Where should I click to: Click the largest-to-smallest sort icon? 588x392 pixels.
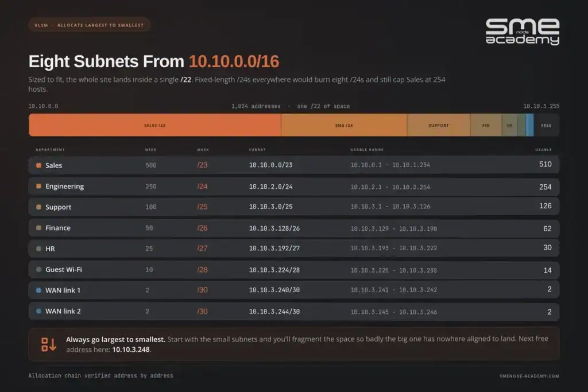(49, 344)
